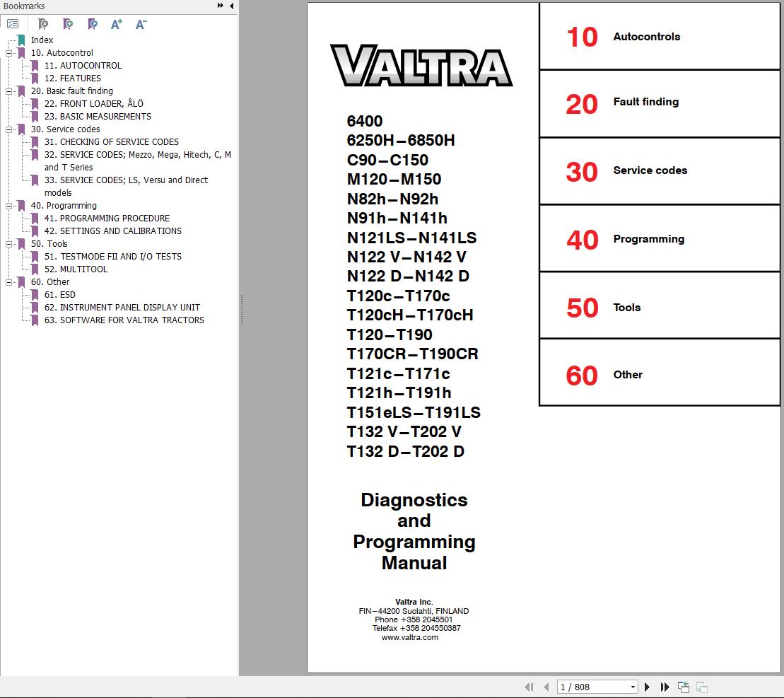Open bookmark 12. FEATURES

coord(73,78)
